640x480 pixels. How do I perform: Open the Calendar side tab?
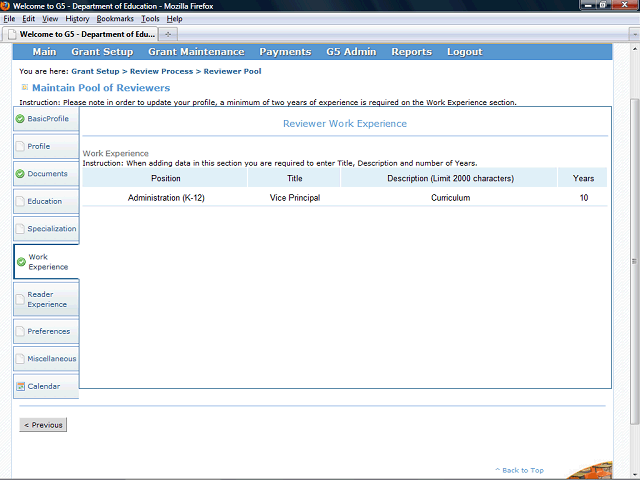46,386
